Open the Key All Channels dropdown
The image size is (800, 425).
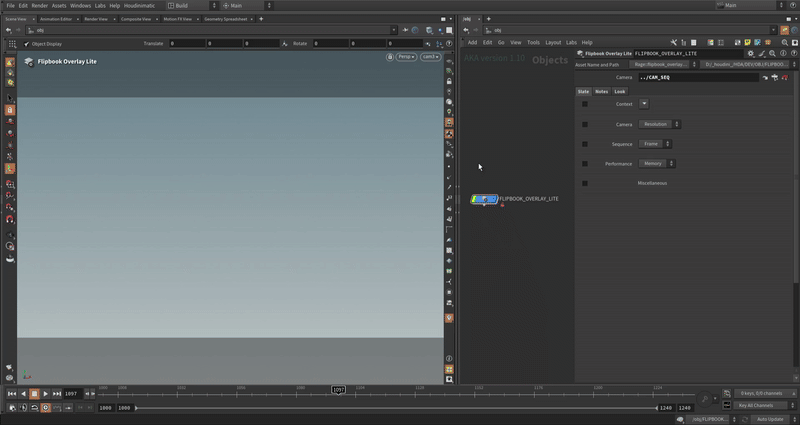coord(766,405)
